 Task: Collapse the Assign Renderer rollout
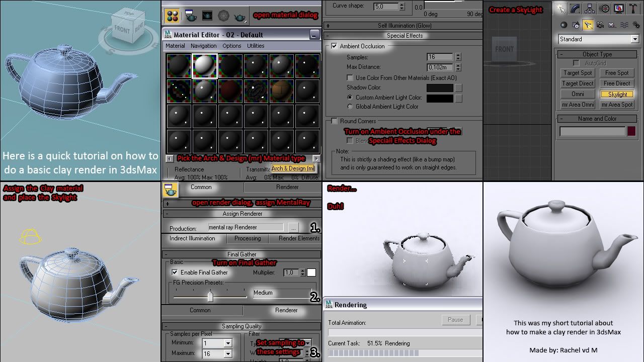(x=242, y=214)
